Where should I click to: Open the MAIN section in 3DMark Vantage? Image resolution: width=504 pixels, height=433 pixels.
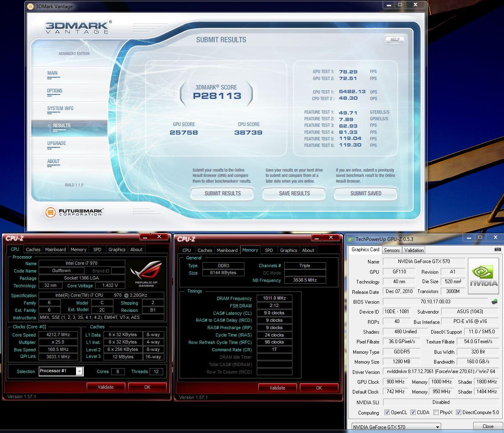point(52,73)
